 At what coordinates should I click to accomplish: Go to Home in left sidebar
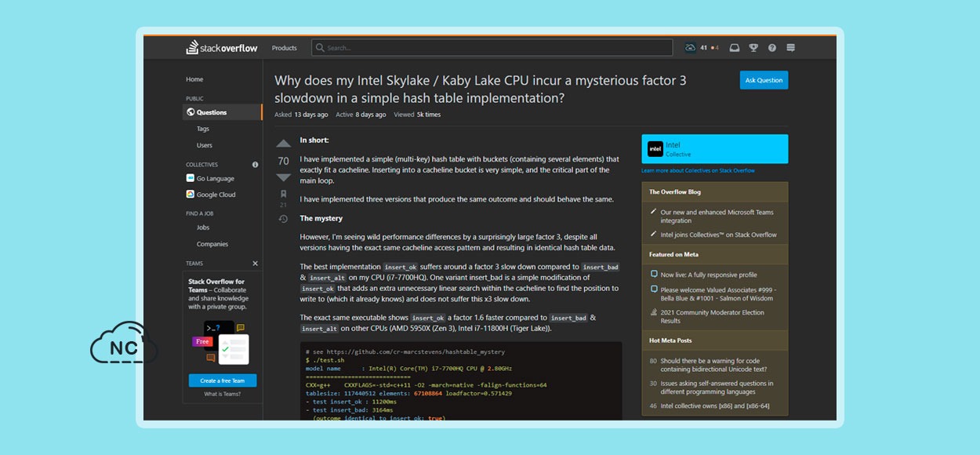click(x=194, y=79)
